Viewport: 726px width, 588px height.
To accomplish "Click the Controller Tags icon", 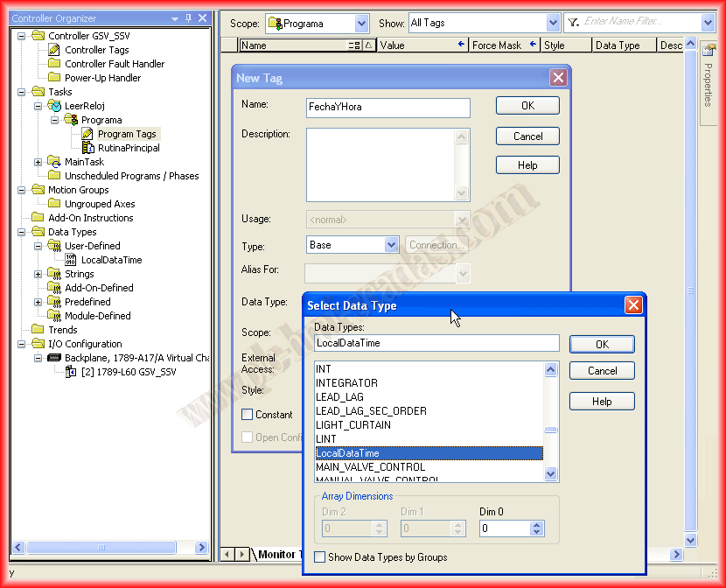I will coord(54,50).
